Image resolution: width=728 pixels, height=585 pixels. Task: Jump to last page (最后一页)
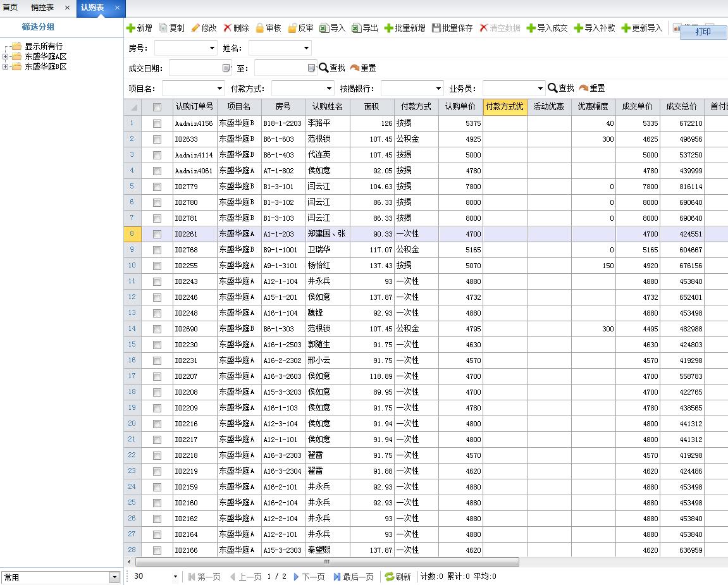(354, 577)
